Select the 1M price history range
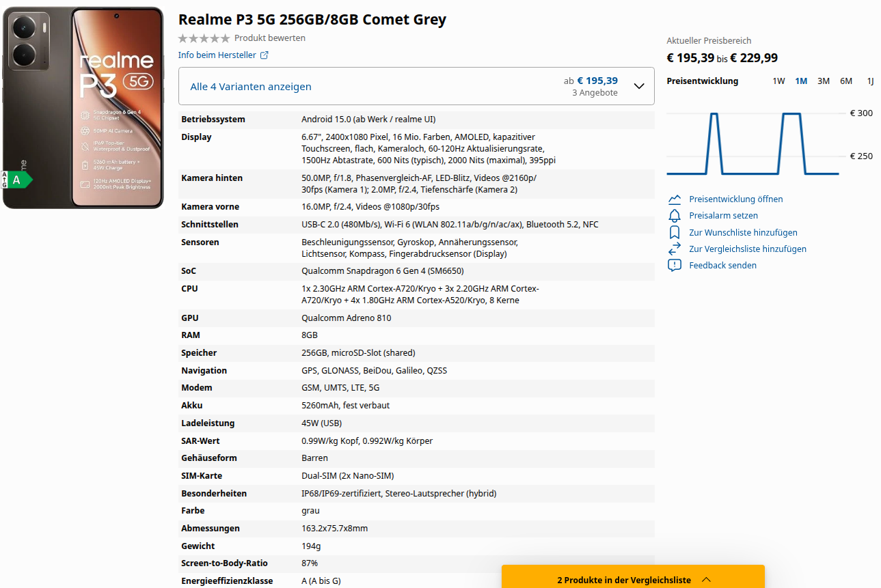This screenshot has width=881, height=588. 801,81
